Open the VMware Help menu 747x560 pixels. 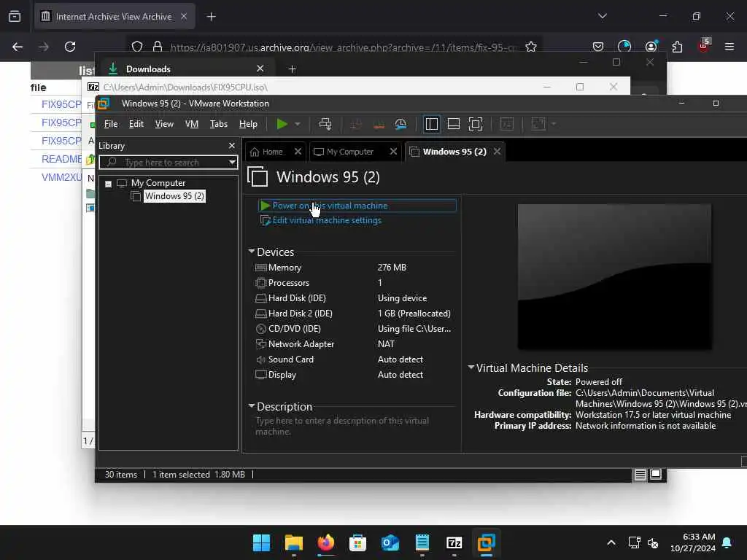(x=248, y=124)
